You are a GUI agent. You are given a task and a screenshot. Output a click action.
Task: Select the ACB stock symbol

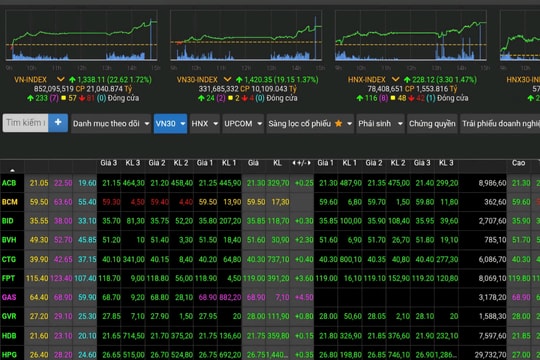click(9, 183)
